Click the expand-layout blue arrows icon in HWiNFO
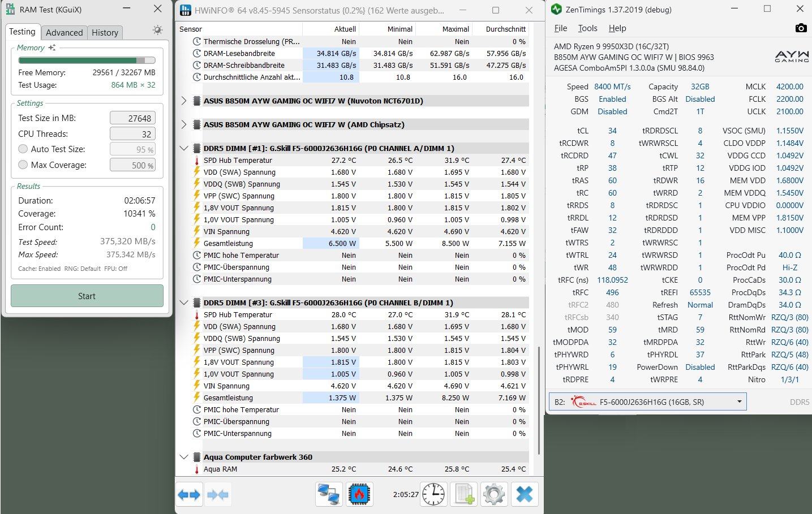 189,495
